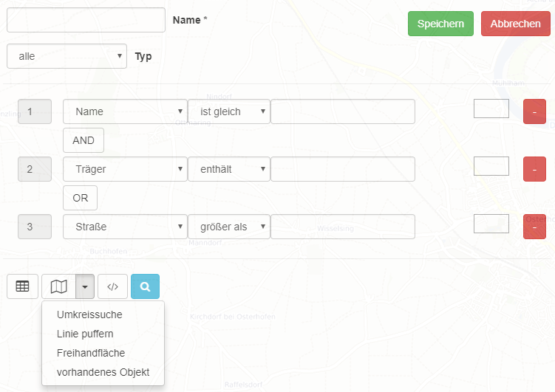Open the table view icon
This screenshot has height=392, width=555.
coord(22,286)
